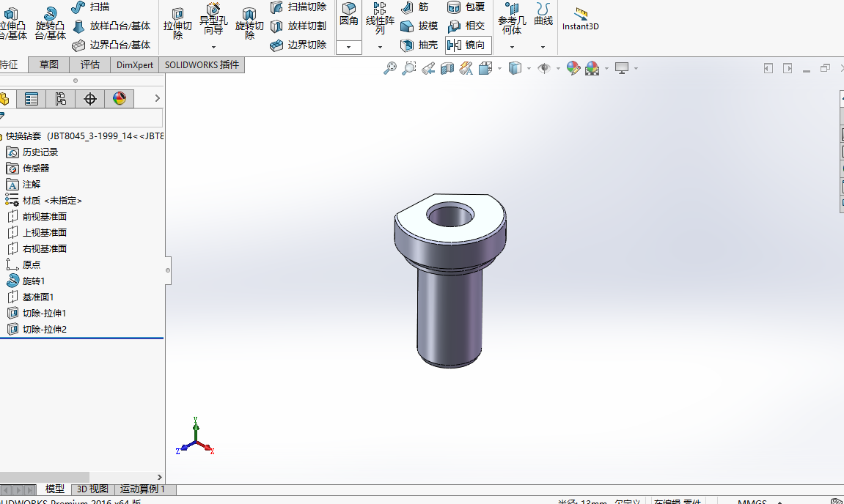Click the Edit Appearance color ball icon
Viewport: 844px width, 504px height.
[x=573, y=68]
